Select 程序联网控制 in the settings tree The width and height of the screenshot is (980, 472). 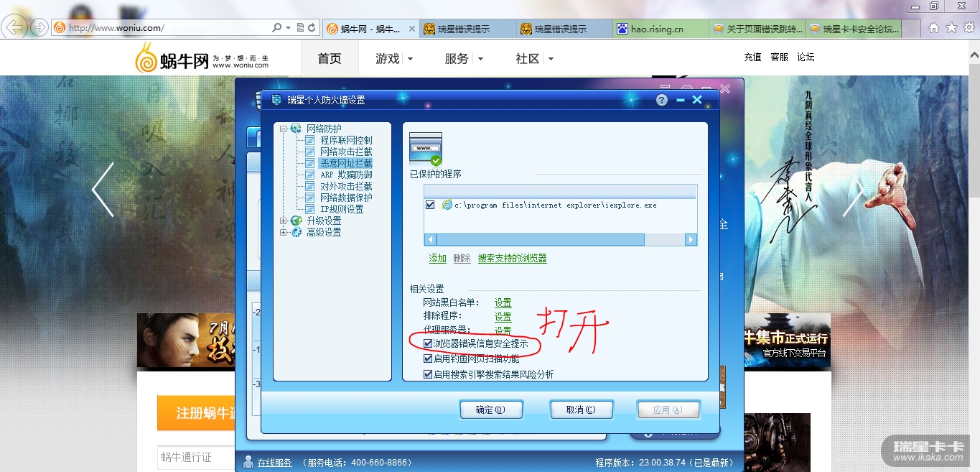pos(346,140)
